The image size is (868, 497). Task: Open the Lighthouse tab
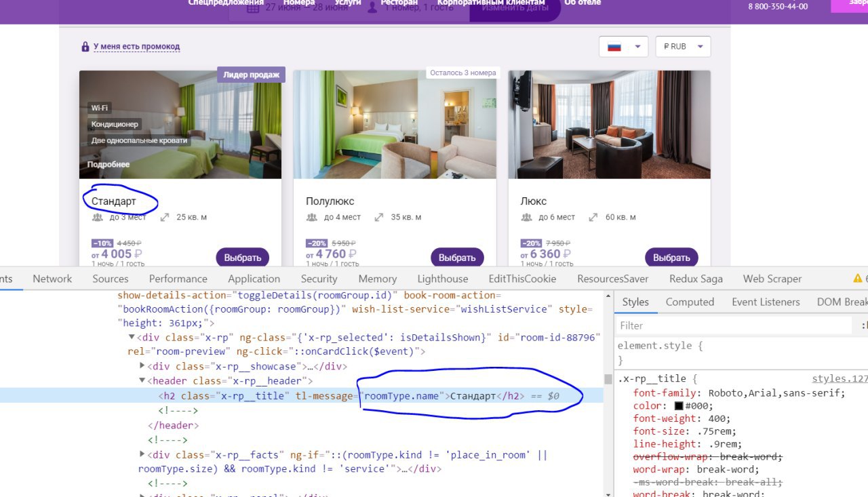[x=443, y=279]
